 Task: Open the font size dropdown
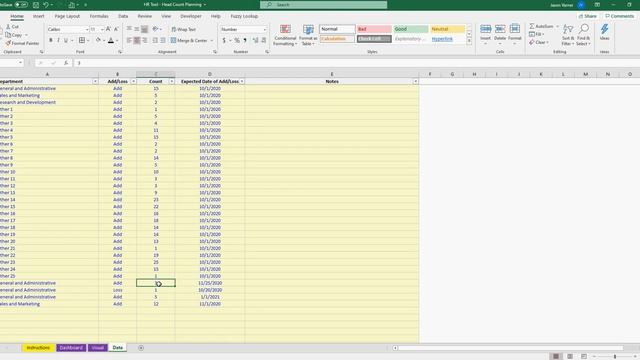click(102, 29)
